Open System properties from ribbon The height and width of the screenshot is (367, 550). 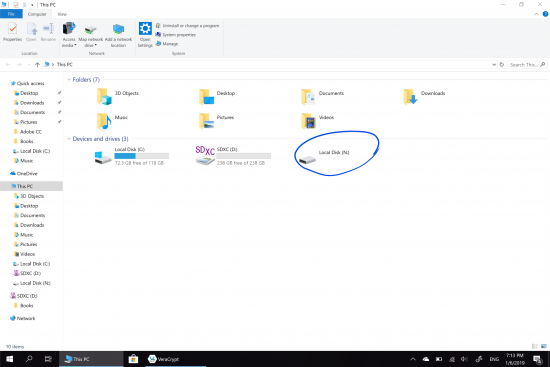pyautogui.click(x=176, y=35)
